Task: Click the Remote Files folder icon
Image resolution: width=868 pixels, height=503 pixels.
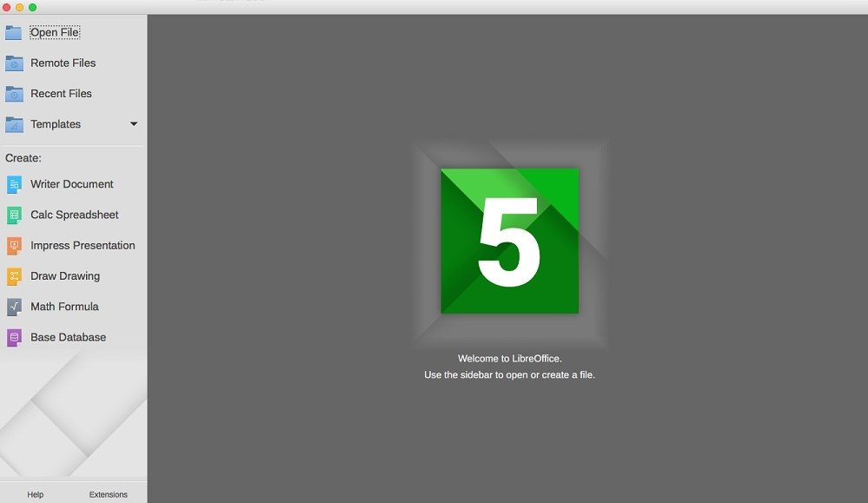Action: coord(14,63)
